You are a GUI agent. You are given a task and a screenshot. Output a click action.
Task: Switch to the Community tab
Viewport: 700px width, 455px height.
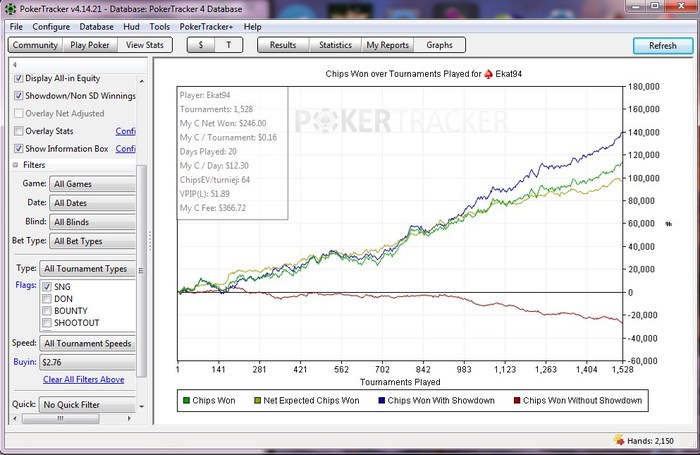tap(35, 45)
